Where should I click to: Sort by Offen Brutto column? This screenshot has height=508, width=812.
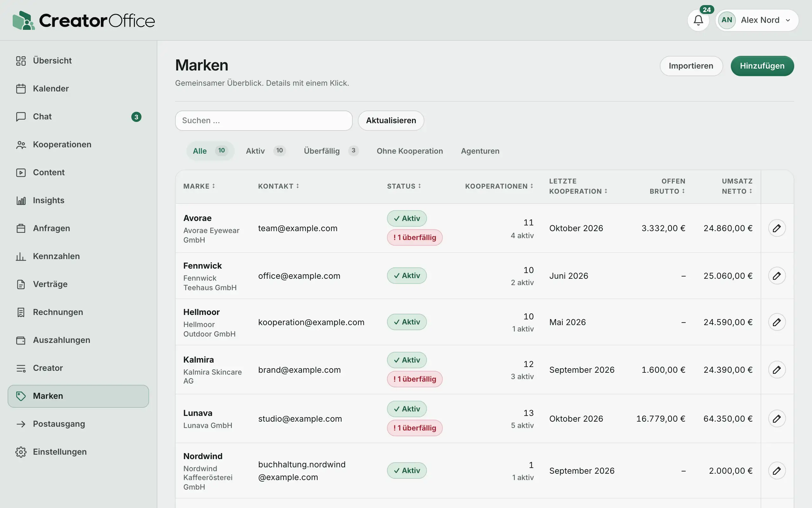(667, 186)
